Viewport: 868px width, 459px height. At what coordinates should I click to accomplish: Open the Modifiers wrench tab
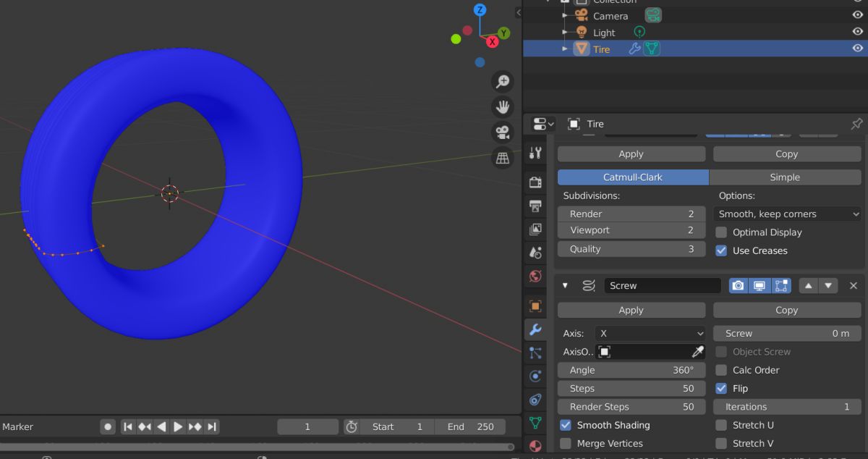[x=535, y=329]
